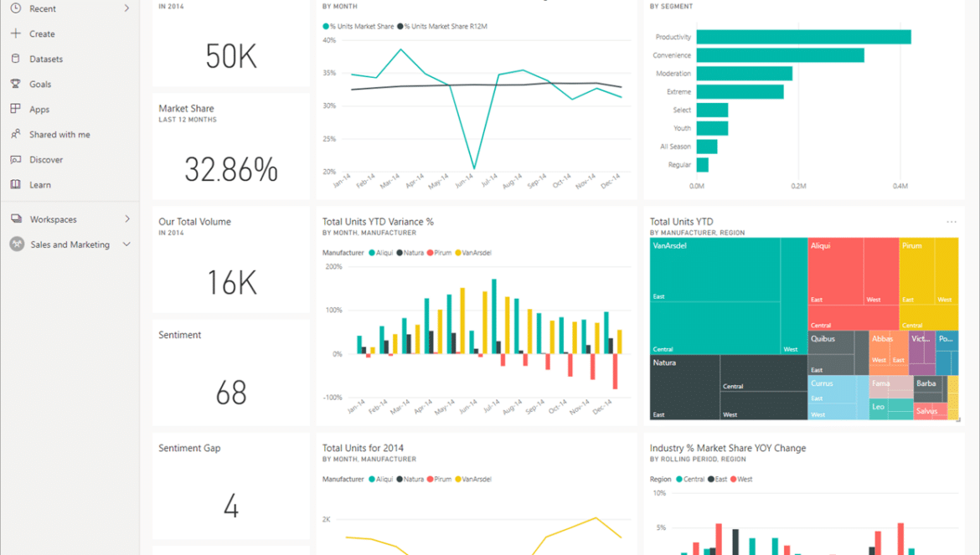The height and width of the screenshot is (555, 980).
Task: Click the Create plus icon
Action: 16,33
